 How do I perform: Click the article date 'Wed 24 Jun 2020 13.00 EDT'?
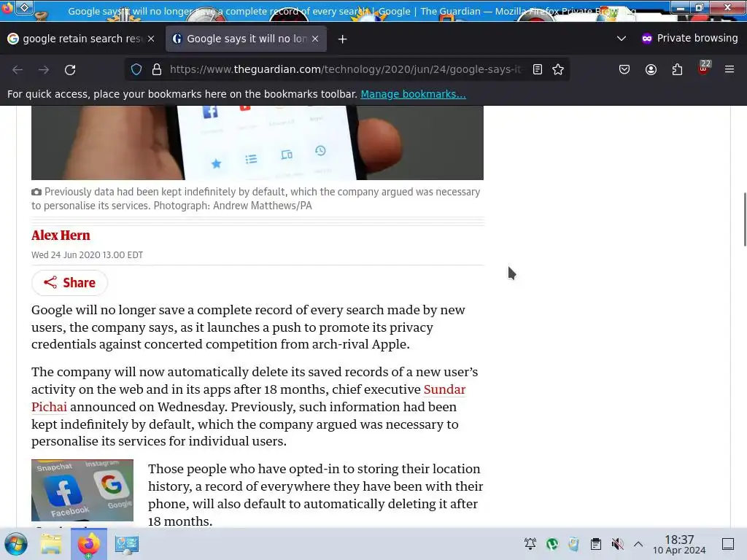pyautogui.click(x=88, y=254)
